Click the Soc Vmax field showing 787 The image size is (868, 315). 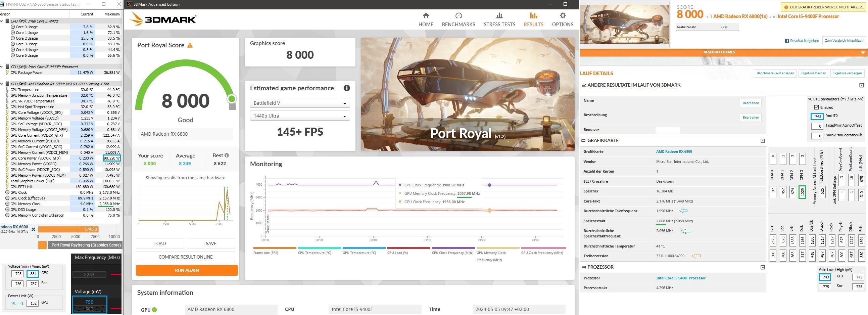coord(33,284)
